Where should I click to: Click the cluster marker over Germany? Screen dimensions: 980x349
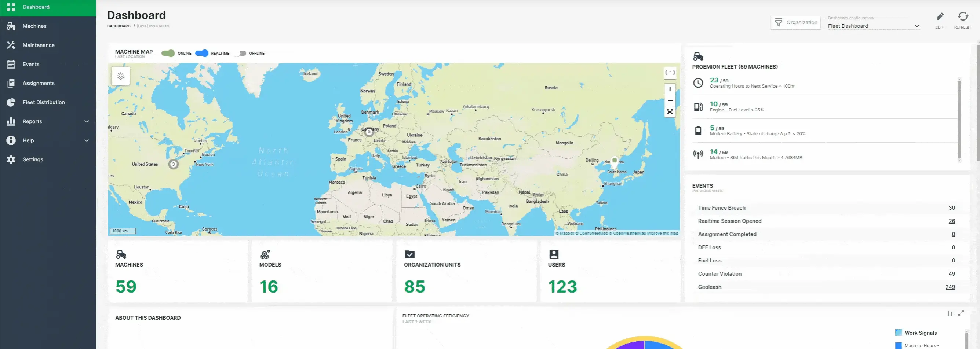pos(369,132)
